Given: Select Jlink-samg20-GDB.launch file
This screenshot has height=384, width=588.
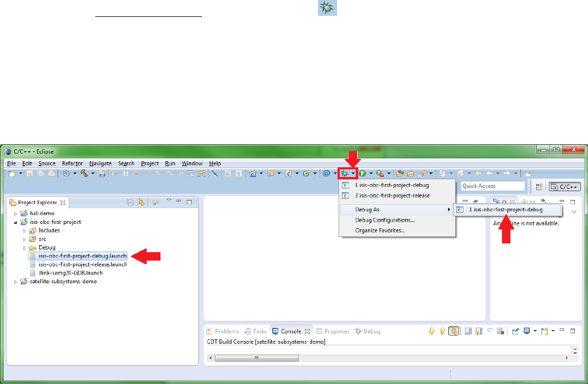Looking at the screenshot, I should click(66, 273).
